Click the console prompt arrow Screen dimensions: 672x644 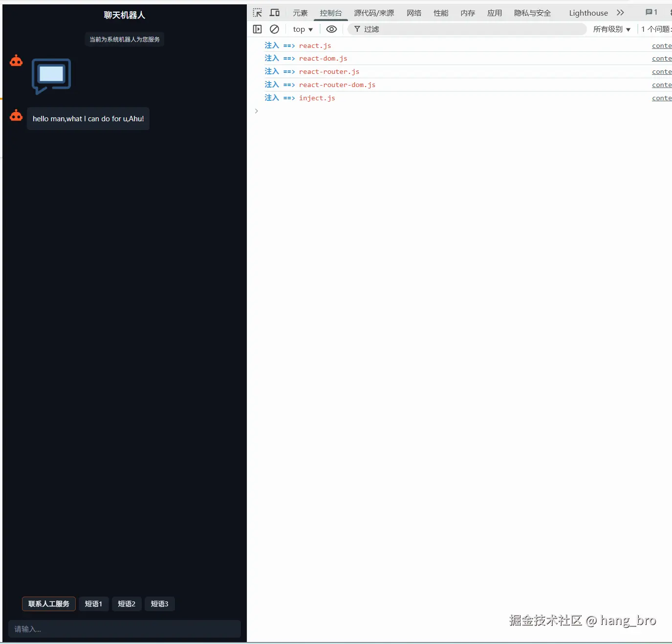pos(256,111)
